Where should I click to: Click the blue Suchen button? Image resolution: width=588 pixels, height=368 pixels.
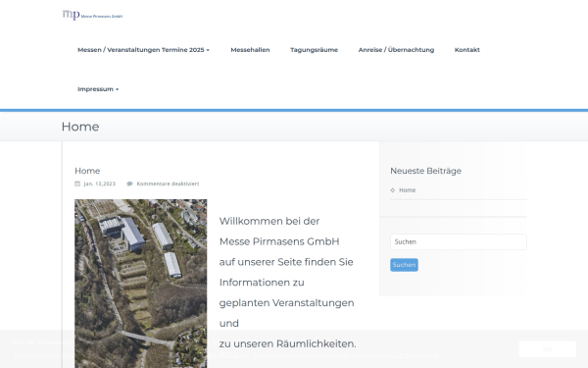click(x=404, y=265)
